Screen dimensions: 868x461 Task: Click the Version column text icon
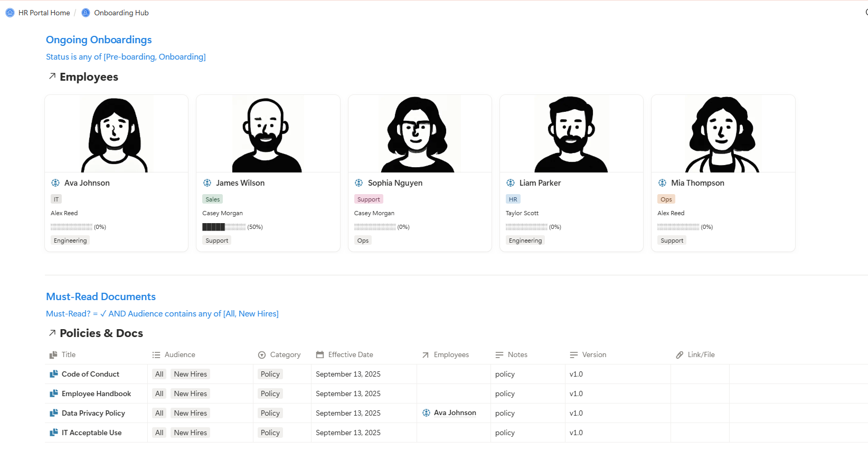[x=574, y=355]
